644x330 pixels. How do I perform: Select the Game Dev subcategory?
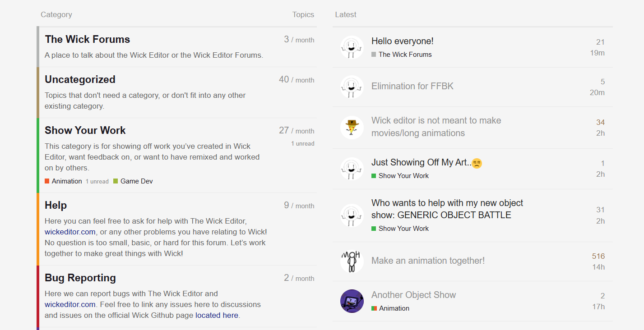tap(136, 181)
